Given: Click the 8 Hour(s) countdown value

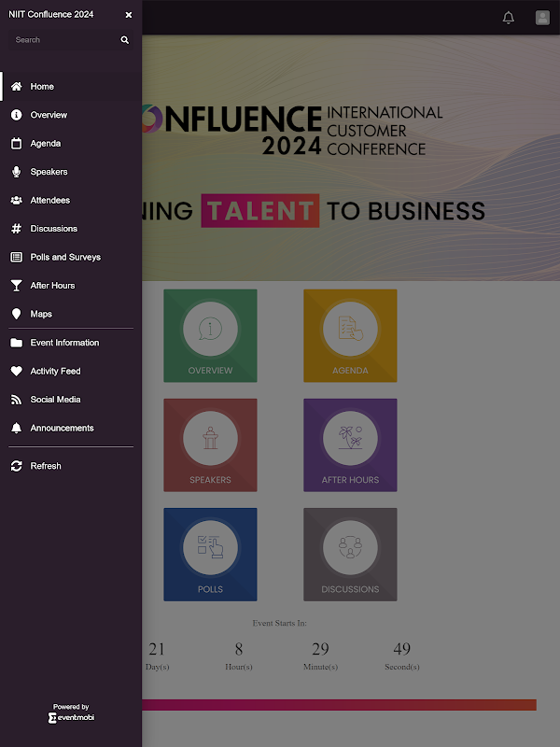Looking at the screenshot, I should point(239,649).
